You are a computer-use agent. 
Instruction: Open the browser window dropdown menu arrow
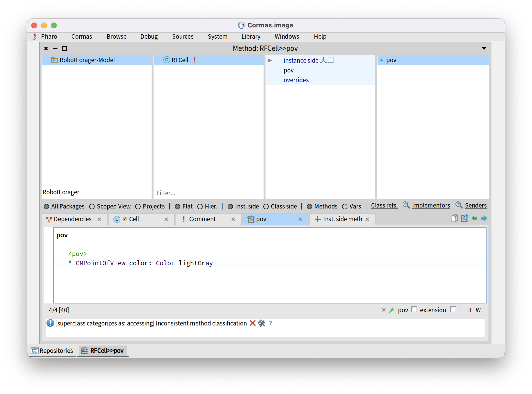pos(484,48)
